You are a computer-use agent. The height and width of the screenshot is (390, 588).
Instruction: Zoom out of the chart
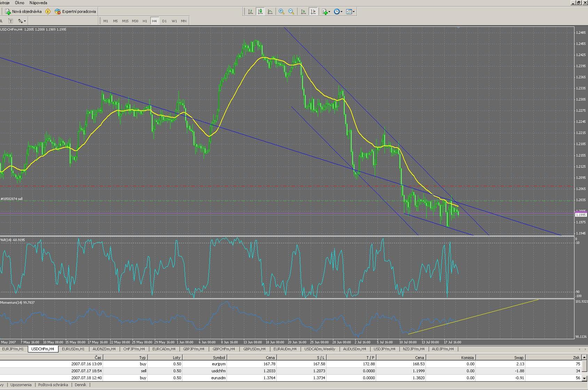pyautogui.click(x=291, y=11)
